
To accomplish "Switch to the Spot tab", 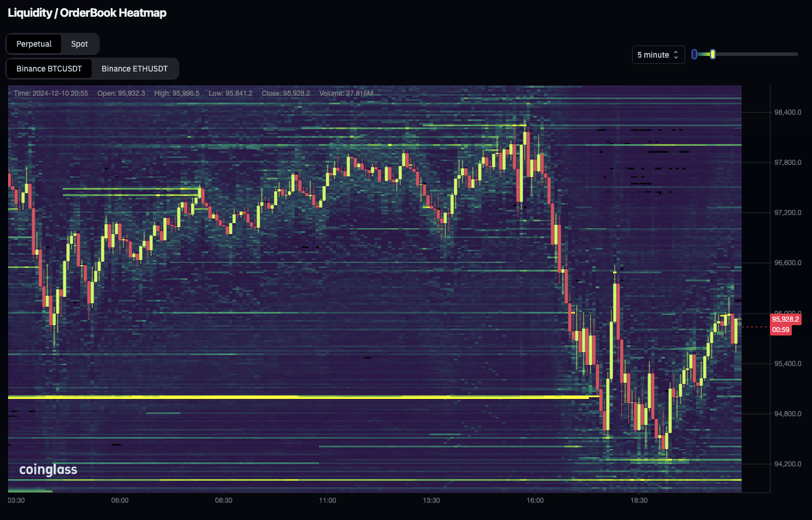I will click(80, 44).
